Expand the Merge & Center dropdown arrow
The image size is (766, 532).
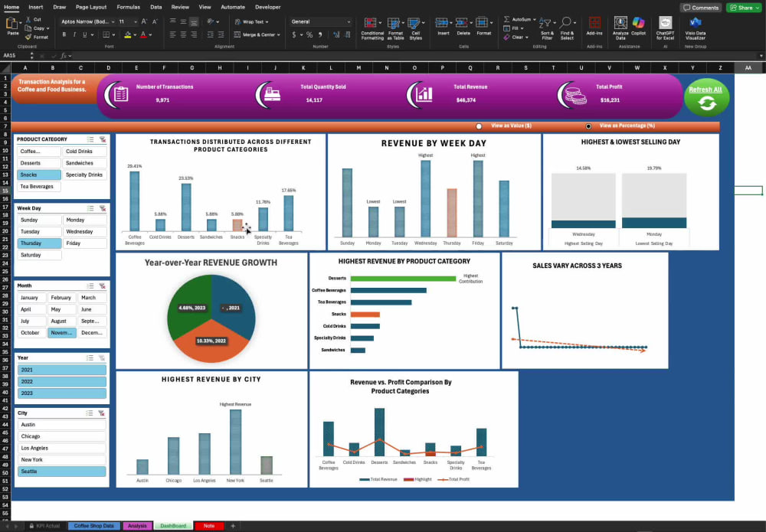[279, 35]
